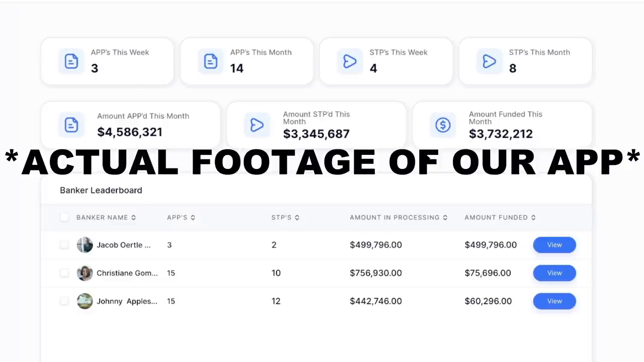Click the $442,746.00 processing amount

[376, 301]
